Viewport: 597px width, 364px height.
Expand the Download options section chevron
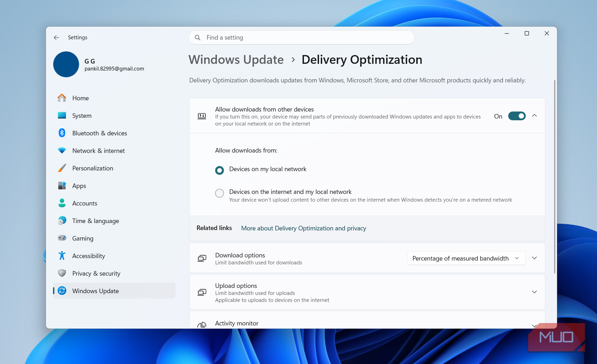(535, 258)
